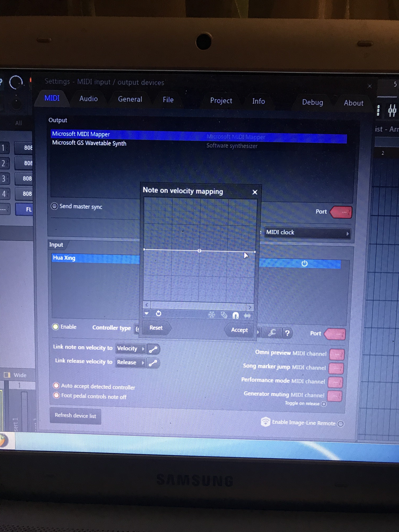399x532 pixels.
Task: Click the wrench icon near Controller type
Action: [272, 333]
